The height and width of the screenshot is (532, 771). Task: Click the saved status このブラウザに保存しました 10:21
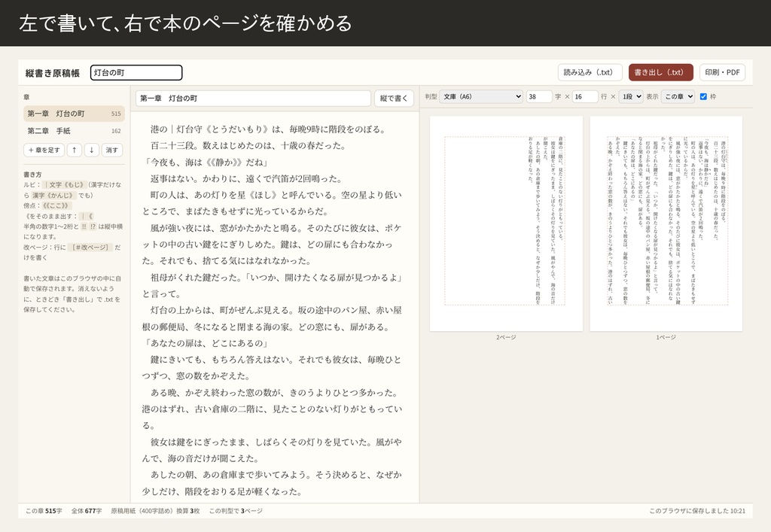[697, 511]
